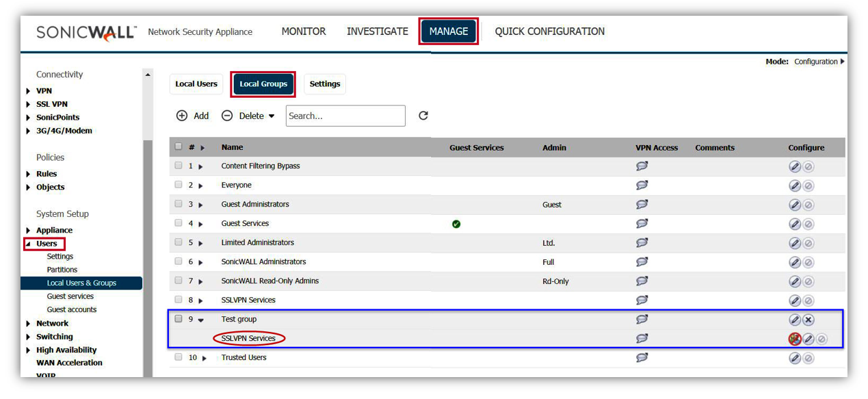Check the Content Filtering Bypass row checkbox

(179, 166)
